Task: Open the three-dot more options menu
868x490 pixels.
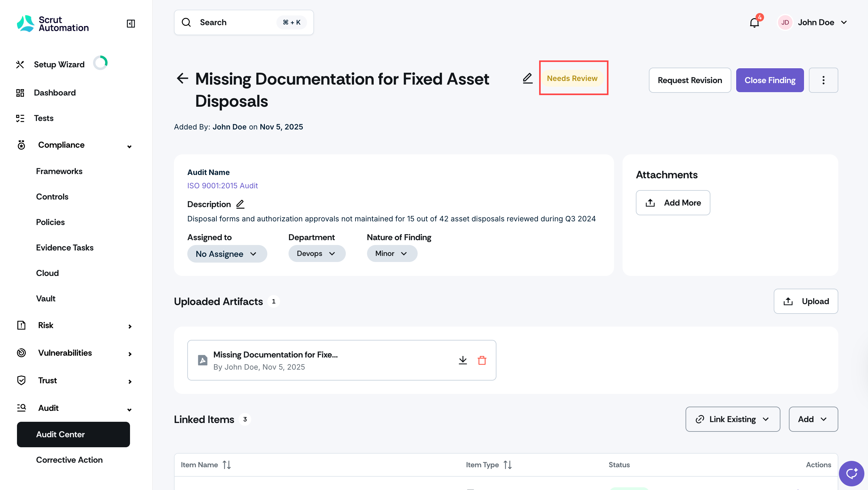Action: point(823,80)
